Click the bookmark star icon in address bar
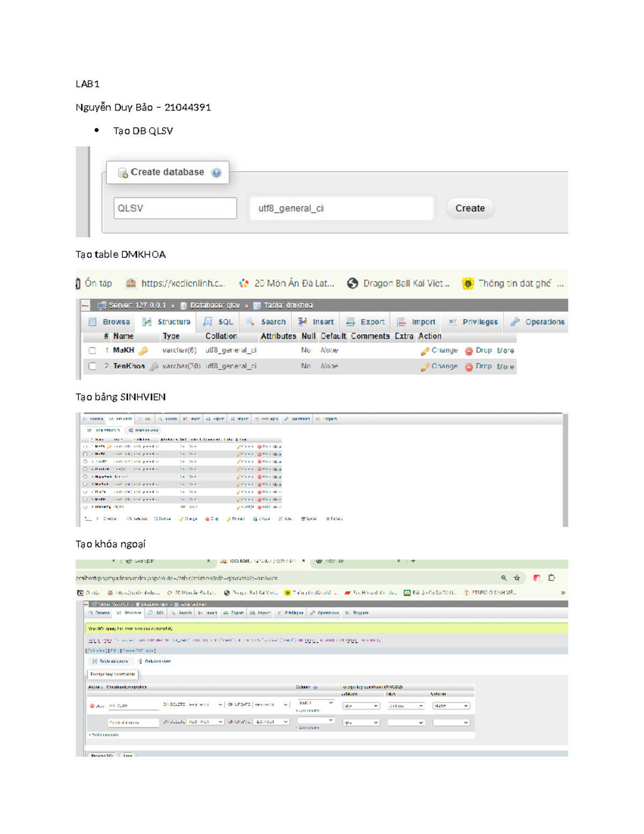 pyautogui.click(x=517, y=578)
